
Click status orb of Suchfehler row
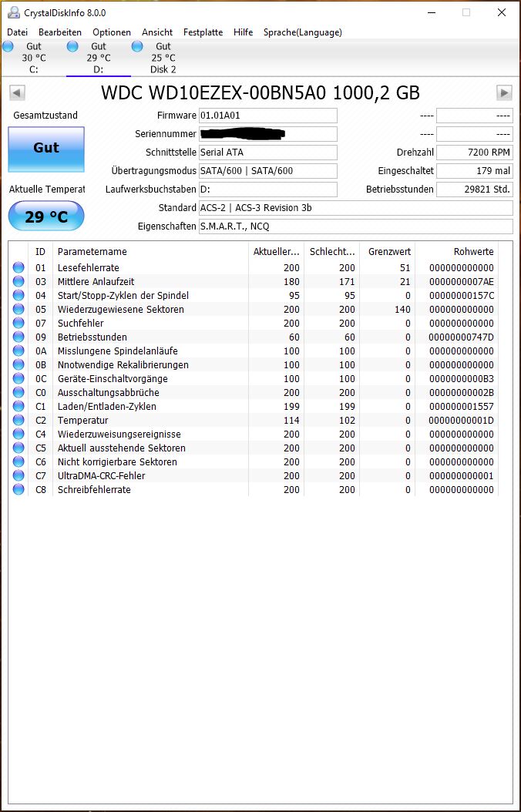18,323
